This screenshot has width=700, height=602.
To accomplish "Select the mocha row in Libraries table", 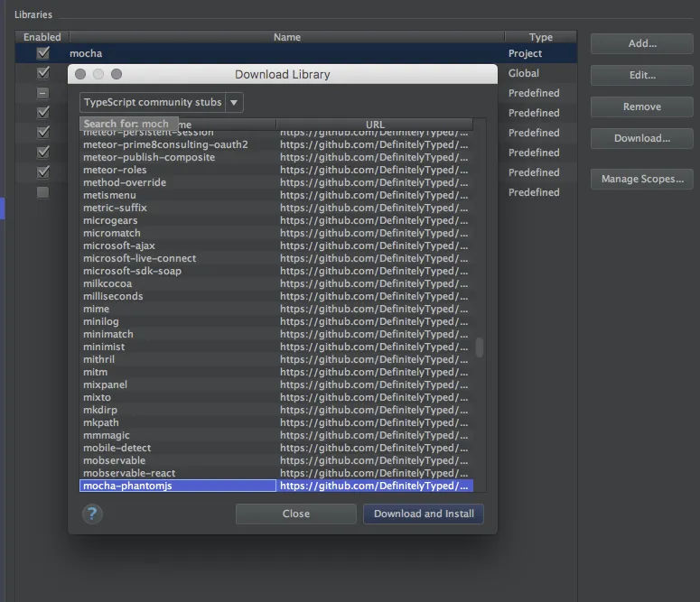I will 295,53.
